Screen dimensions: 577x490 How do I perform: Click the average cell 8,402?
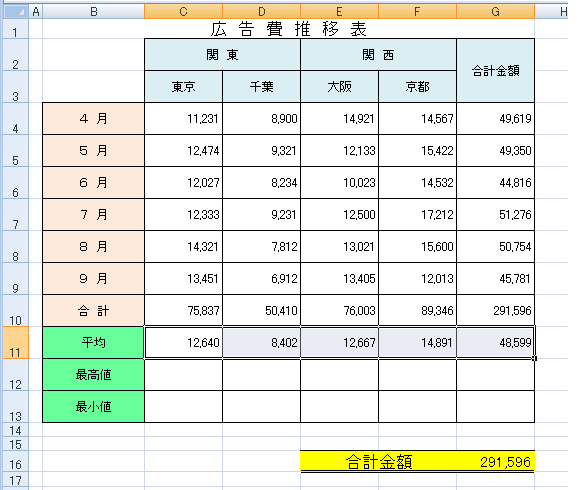click(x=261, y=342)
